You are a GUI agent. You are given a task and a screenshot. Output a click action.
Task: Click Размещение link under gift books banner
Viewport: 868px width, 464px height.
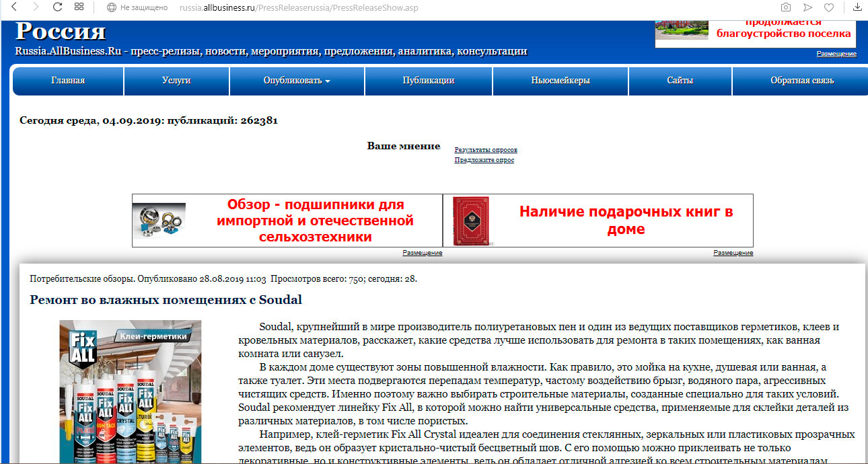pyautogui.click(x=733, y=253)
